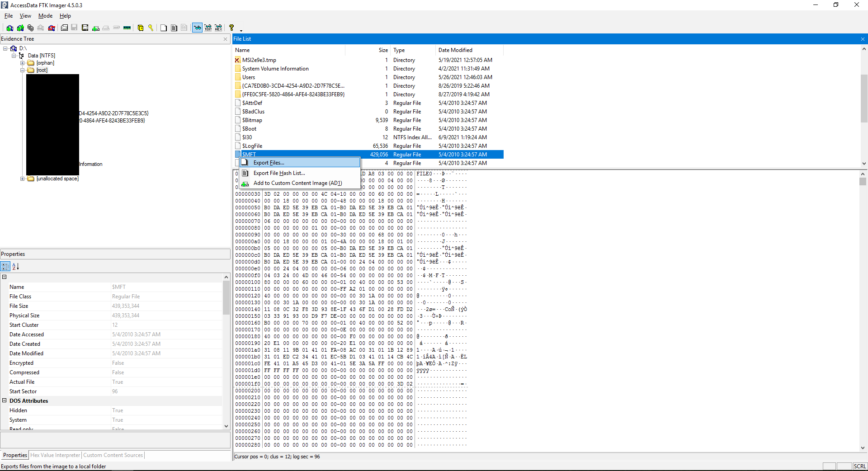Click the yellow question mark Help icon
This screenshot has width=868, height=471.
pos(231,28)
